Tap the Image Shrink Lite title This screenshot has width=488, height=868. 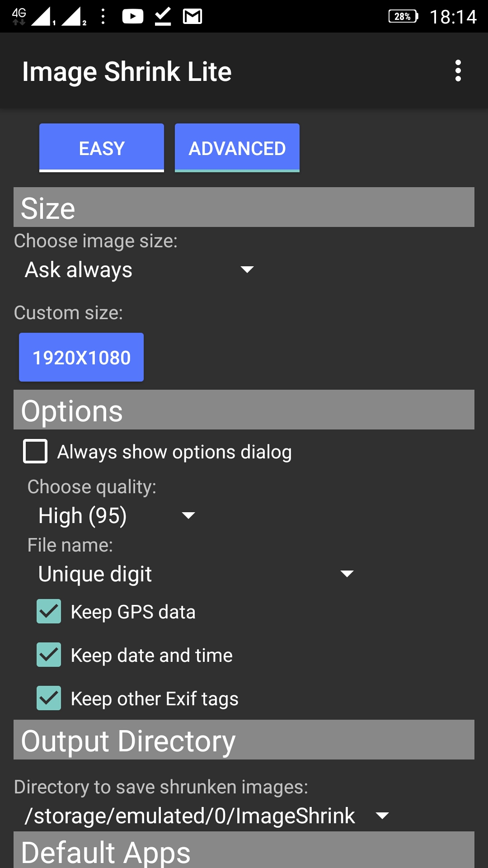coord(127,71)
